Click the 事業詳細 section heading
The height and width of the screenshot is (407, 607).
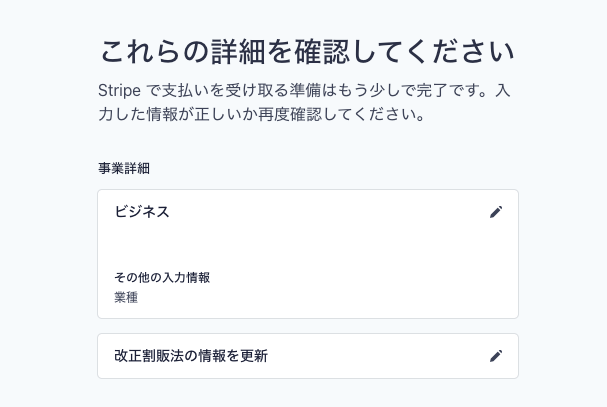coord(124,166)
